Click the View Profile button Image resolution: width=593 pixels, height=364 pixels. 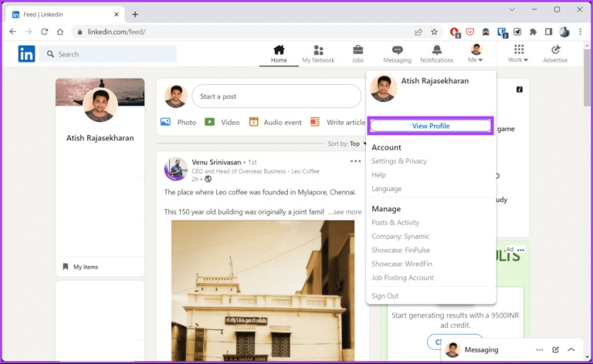[x=430, y=126]
